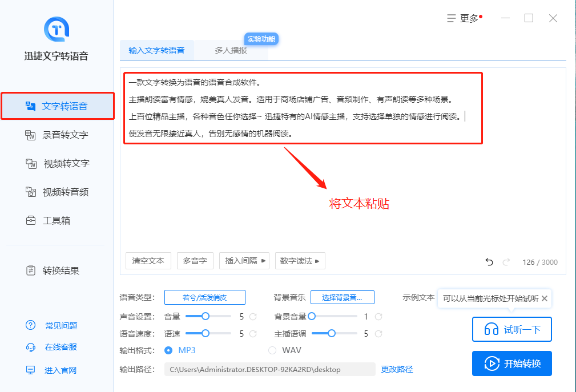Screen dimensions: 576x392
Task: Click the 清空文本 button
Action: pyautogui.click(x=148, y=261)
